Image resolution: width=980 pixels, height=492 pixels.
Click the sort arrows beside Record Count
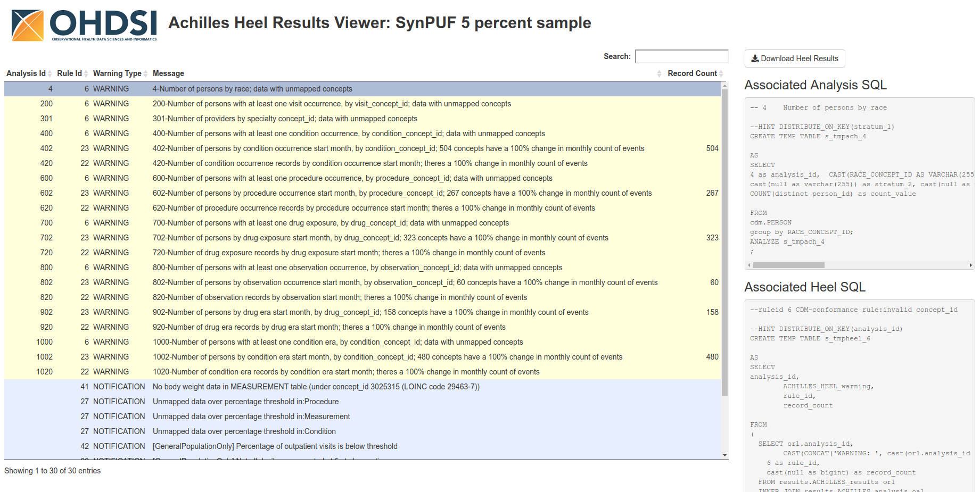pyautogui.click(x=721, y=73)
